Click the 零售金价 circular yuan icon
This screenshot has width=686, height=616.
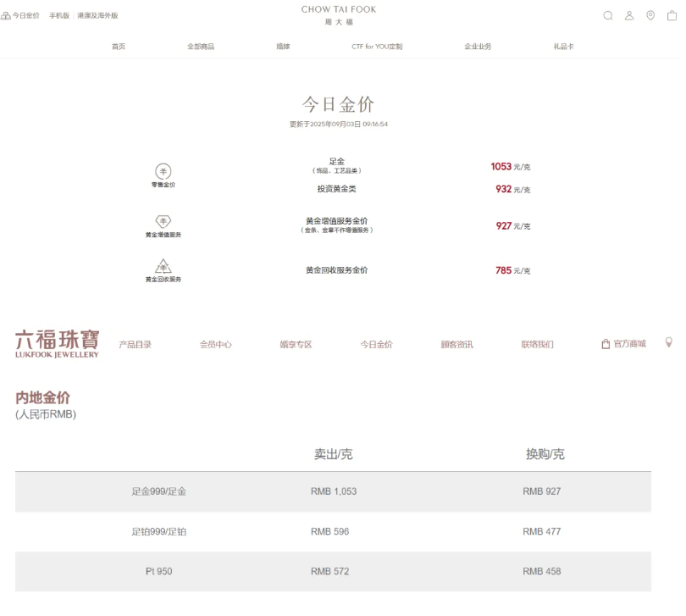click(x=163, y=171)
